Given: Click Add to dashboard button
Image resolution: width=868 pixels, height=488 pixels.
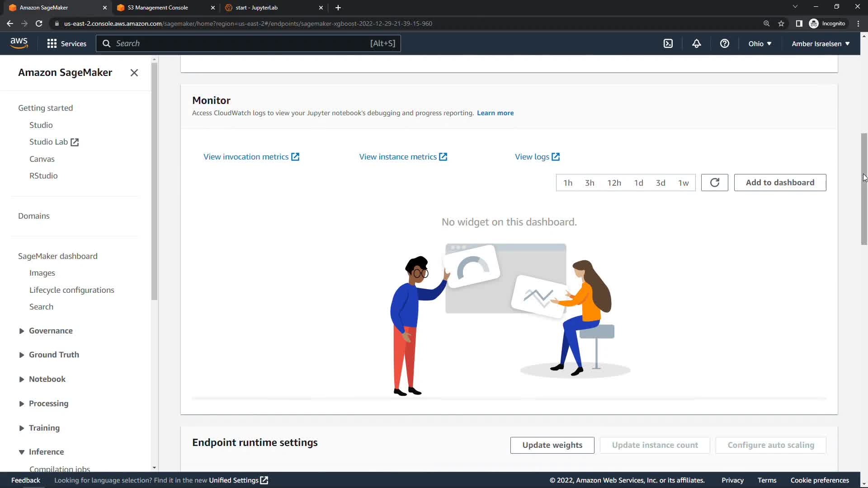Looking at the screenshot, I should (780, 183).
